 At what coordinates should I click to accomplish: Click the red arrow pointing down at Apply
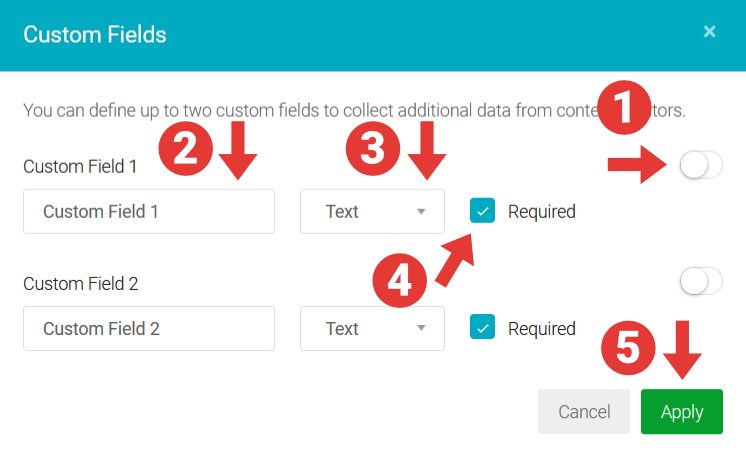683,351
